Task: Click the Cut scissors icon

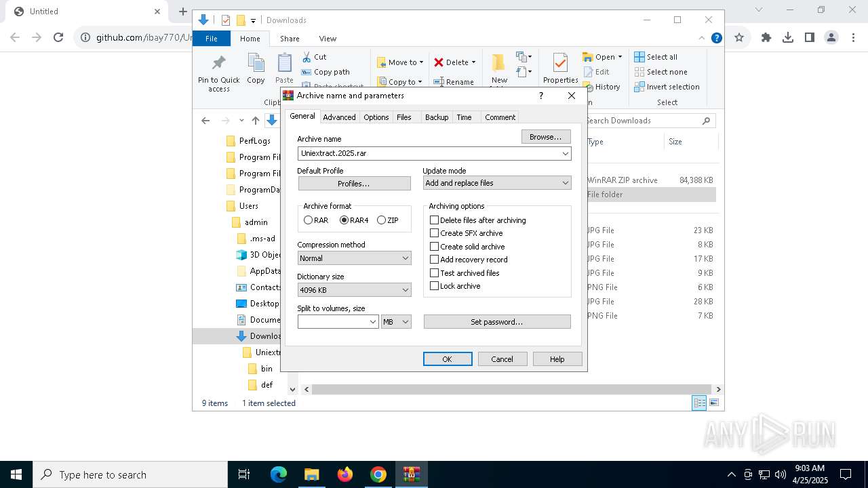Action: 307,57
